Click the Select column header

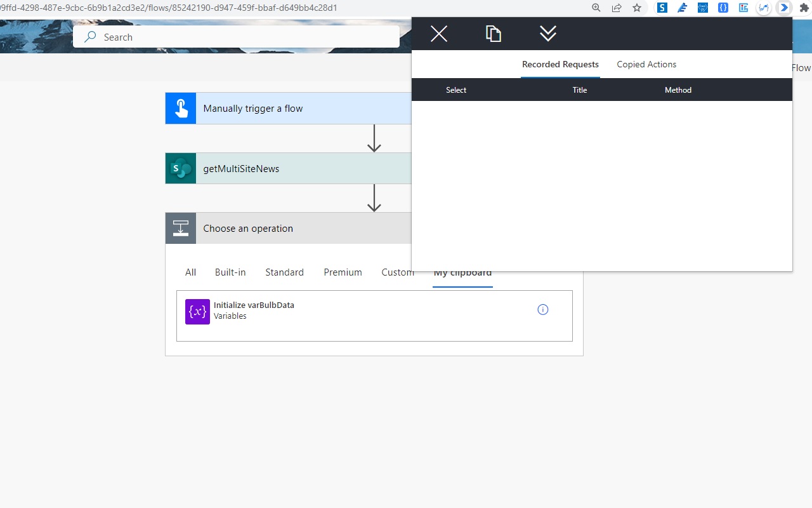pyautogui.click(x=456, y=90)
